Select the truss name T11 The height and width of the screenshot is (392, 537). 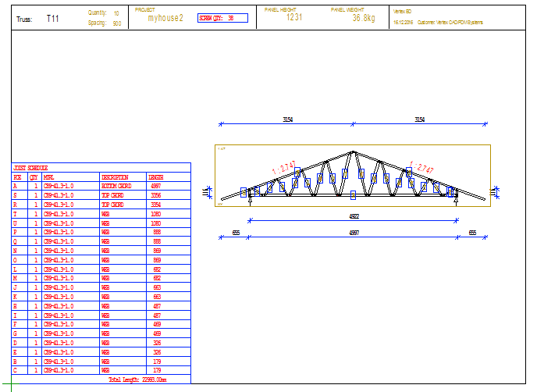(x=52, y=18)
